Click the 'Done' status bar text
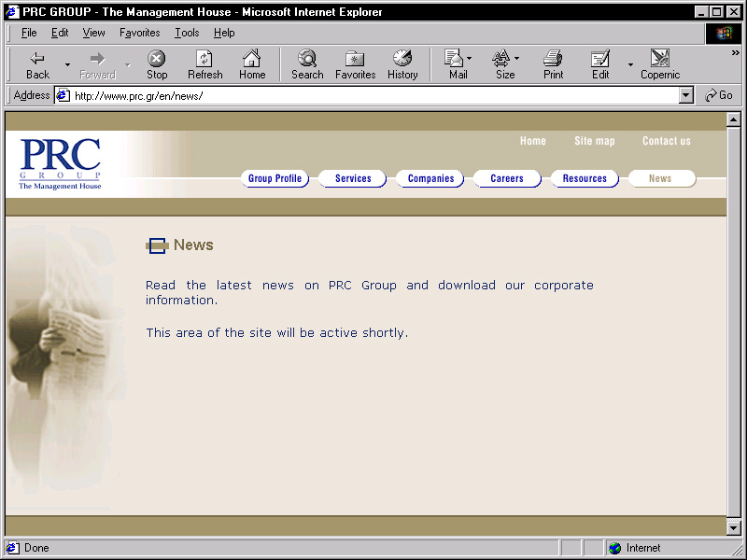The image size is (747, 560). point(36,548)
